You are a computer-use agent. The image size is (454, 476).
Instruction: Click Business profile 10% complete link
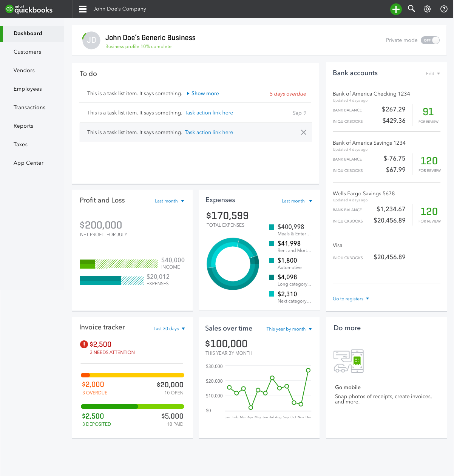[138, 46]
